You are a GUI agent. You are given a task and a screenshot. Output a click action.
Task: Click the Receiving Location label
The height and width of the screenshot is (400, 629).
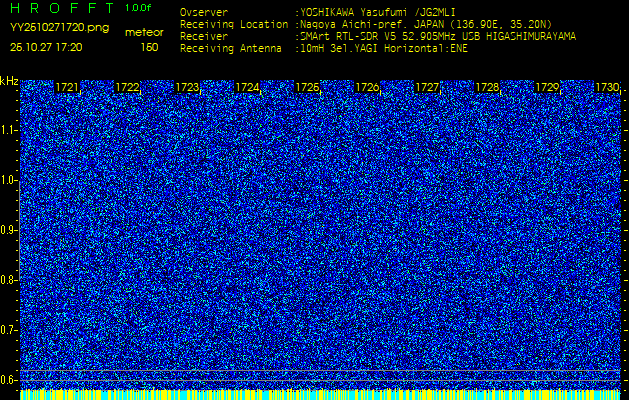pos(234,24)
